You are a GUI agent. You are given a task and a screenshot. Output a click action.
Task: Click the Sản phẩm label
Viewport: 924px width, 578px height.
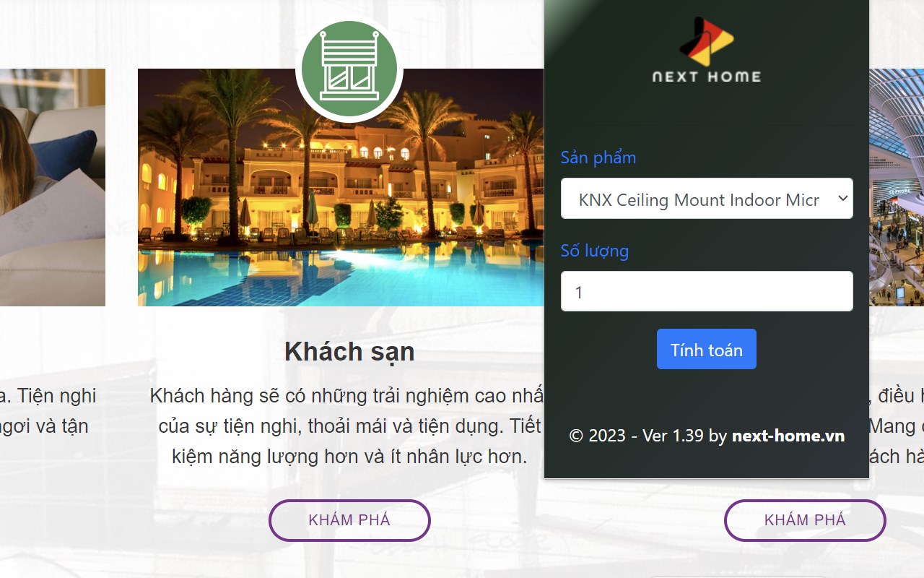[598, 158]
